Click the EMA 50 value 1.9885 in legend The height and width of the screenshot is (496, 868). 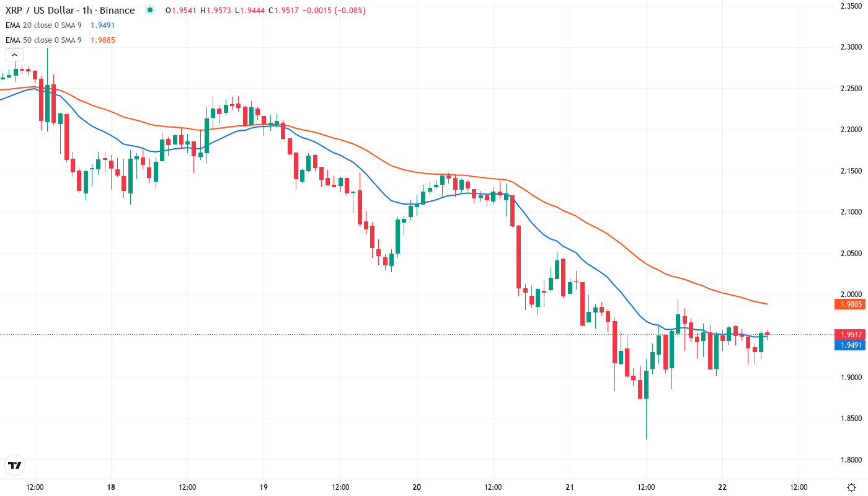[102, 40]
